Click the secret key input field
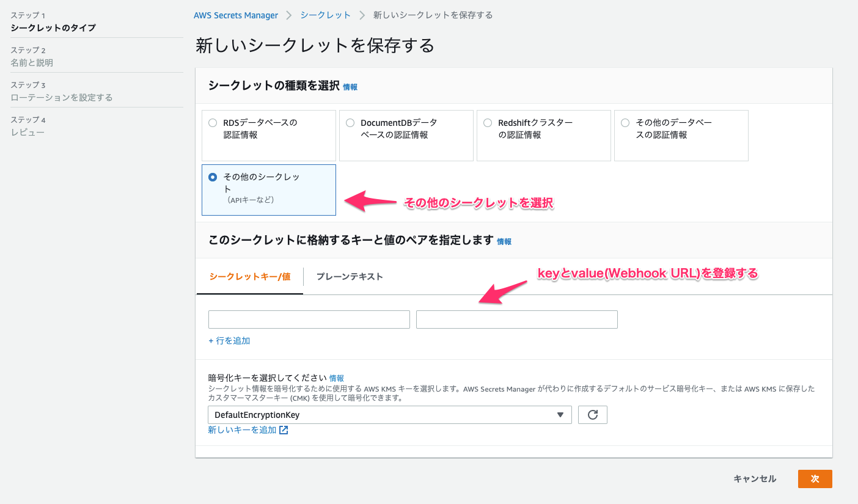Viewport: 858px width, 504px height. (x=309, y=320)
